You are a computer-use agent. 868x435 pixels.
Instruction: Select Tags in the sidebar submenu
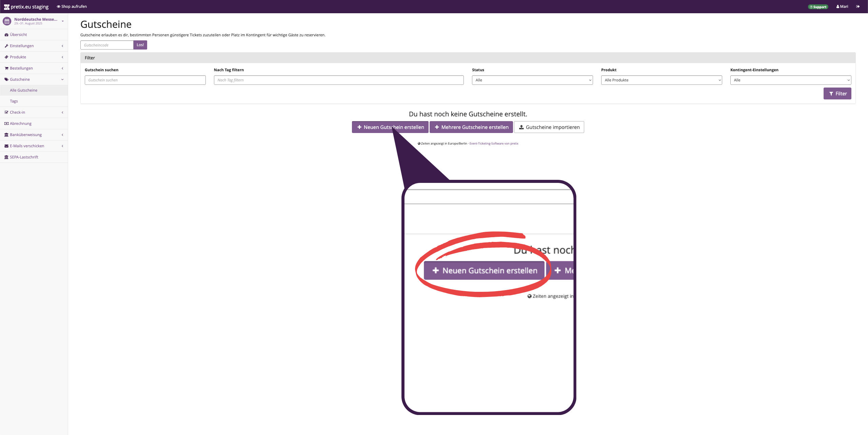[14, 101]
